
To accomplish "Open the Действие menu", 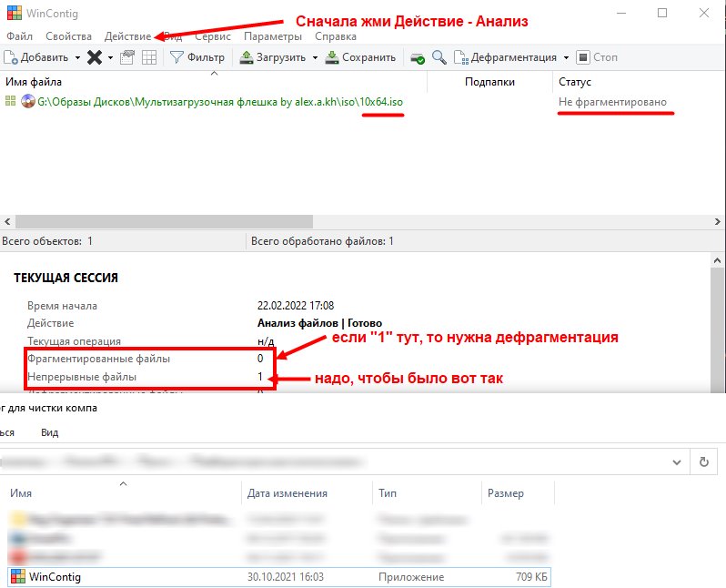I will pyautogui.click(x=127, y=36).
